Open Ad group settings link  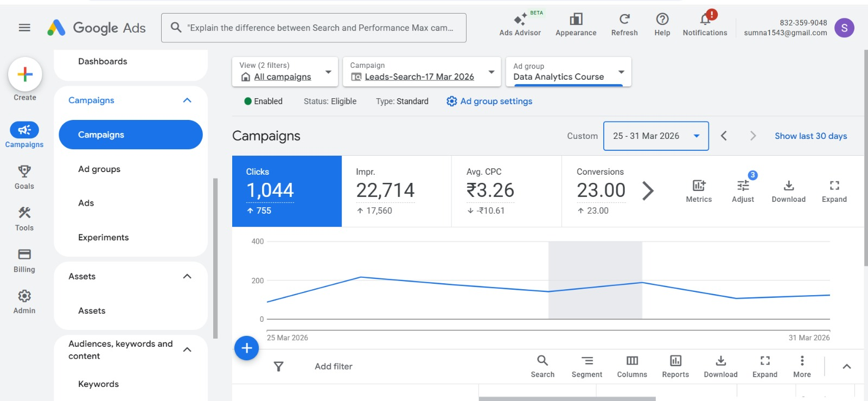pyautogui.click(x=489, y=101)
